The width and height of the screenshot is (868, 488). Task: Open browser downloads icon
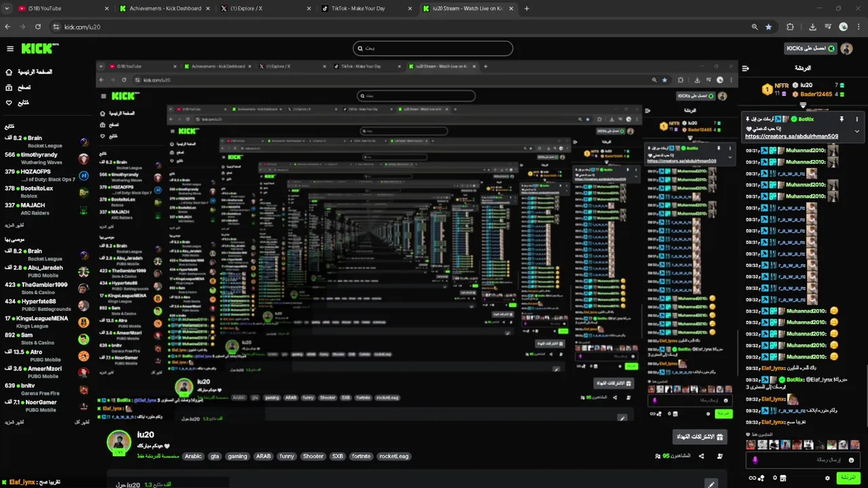click(x=812, y=27)
